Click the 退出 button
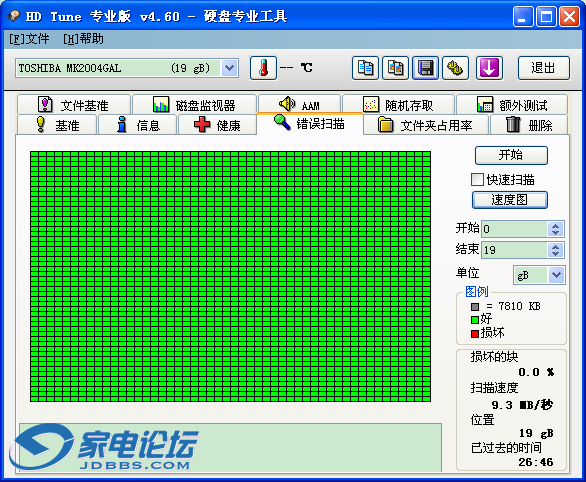 [x=543, y=68]
